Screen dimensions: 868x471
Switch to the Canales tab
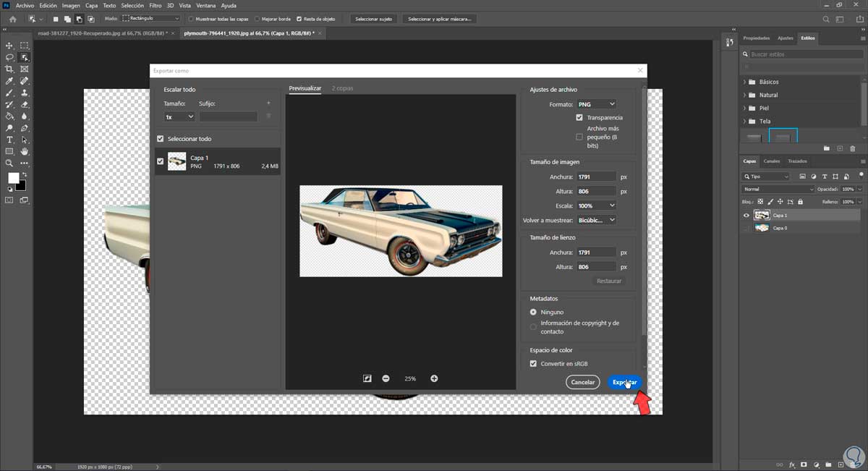coord(772,161)
